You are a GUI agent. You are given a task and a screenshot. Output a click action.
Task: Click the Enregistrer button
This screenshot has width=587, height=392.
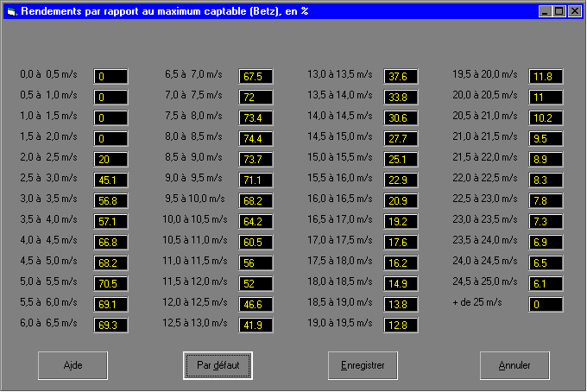[363, 365]
